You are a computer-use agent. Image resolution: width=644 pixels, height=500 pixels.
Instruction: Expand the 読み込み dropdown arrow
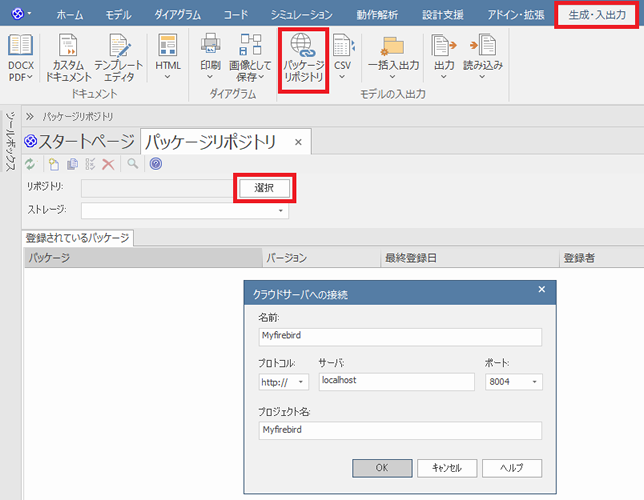coord(482,77)
